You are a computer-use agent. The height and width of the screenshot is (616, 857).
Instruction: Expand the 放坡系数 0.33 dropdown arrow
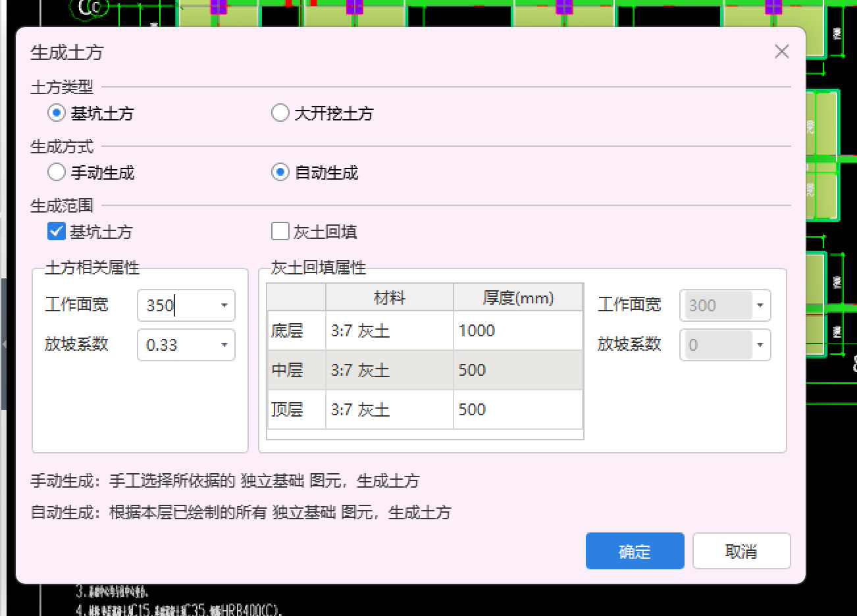pyautogui.click(x=224, y=345)
